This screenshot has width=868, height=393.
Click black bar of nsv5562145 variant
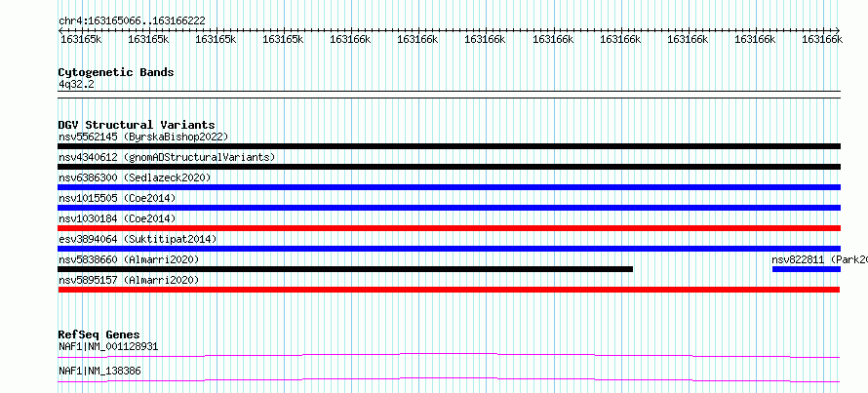pyautogui.click(x=449, y=146)
